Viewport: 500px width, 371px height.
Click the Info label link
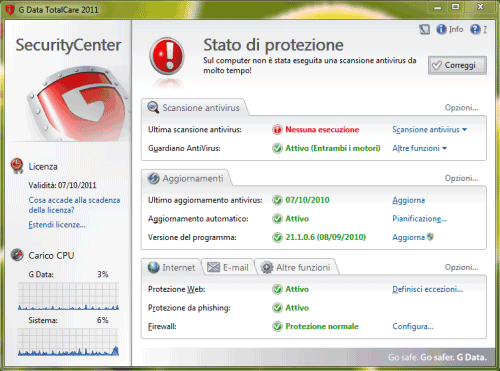[x=456, y=29]
